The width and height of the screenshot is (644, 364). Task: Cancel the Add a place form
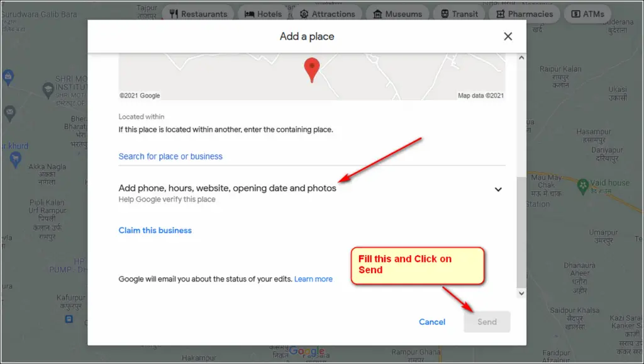(x=432, y=321)
